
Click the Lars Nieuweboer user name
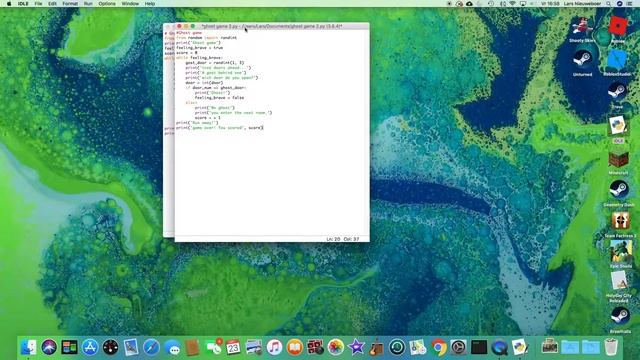click(582, 4)
